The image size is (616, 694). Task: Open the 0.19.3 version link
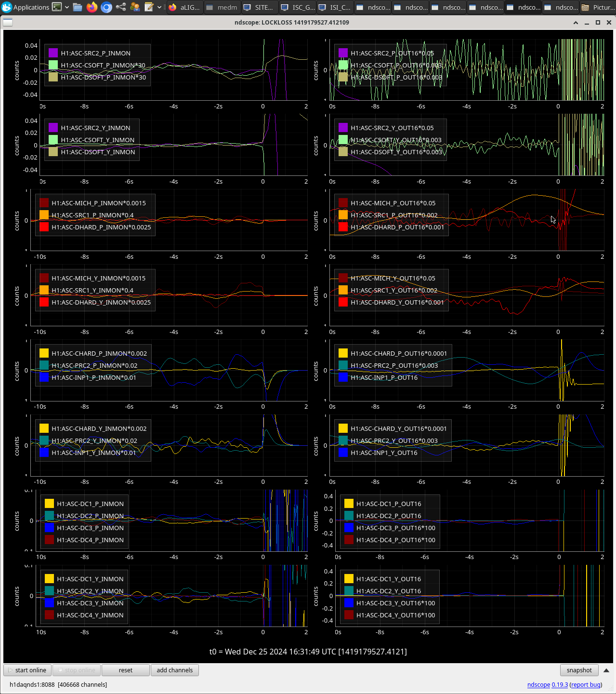pos(560,685)
